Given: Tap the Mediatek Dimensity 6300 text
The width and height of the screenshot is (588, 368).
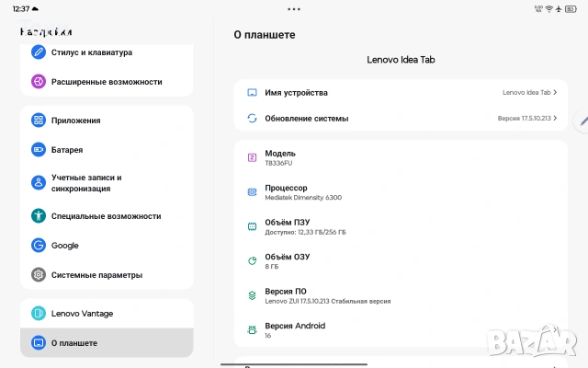Looking at the screenshot, I should (303, 198).
